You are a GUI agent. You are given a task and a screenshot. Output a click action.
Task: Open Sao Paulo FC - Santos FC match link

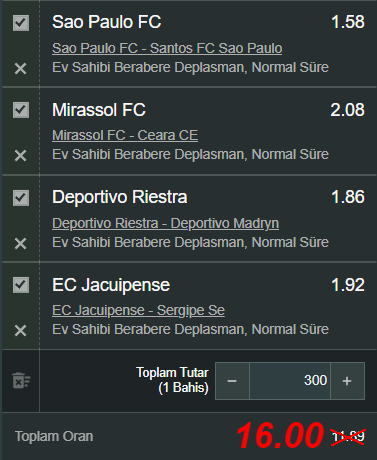pos(167,48)
